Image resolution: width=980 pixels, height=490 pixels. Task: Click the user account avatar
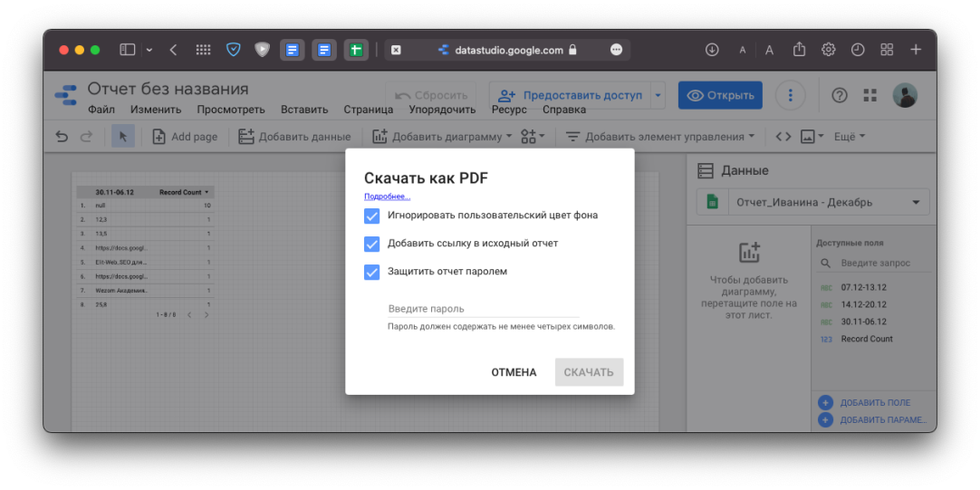905,96
